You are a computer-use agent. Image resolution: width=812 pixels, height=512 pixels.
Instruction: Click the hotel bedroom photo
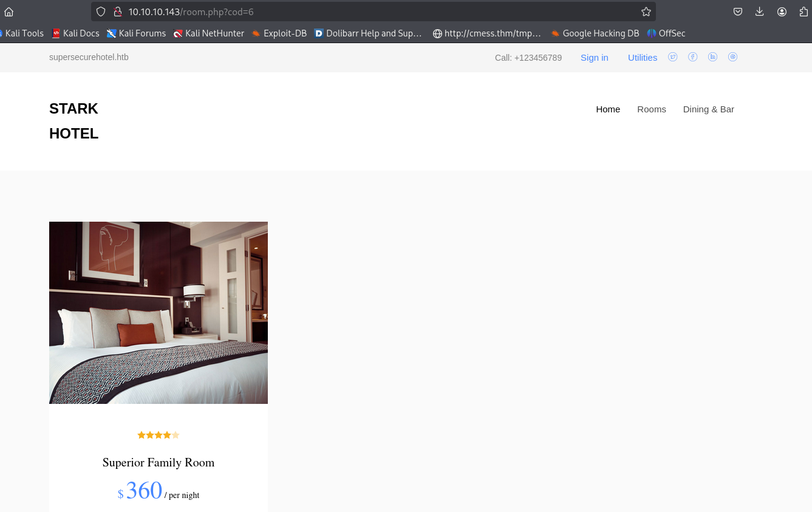pyautogui.click(x=159, y=313)
